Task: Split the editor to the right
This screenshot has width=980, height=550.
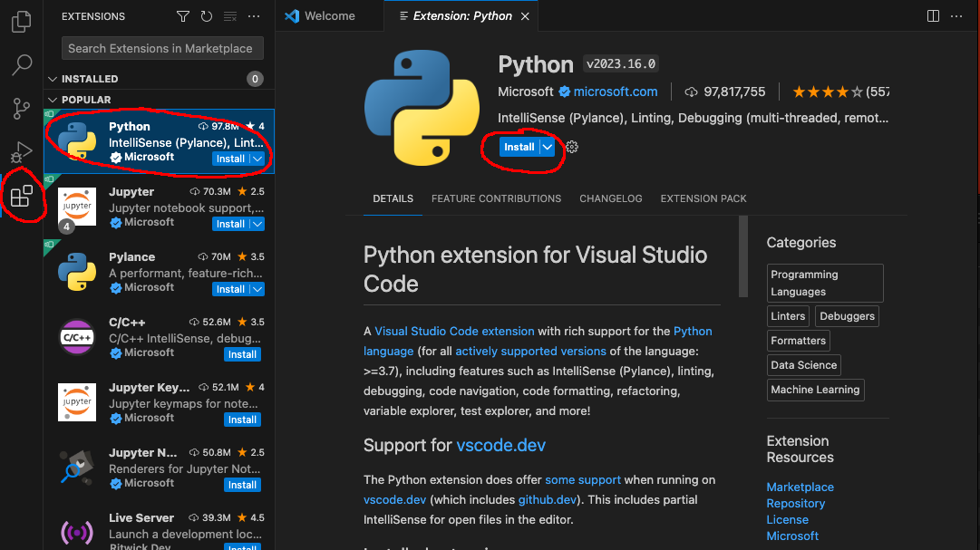Action: (x=933, y=16)
